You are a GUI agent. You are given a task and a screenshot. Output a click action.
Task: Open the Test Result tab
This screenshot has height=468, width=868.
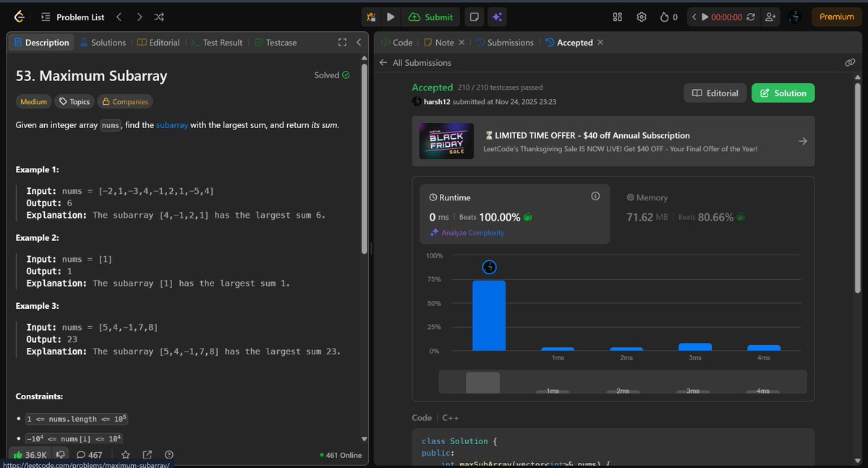216,43
